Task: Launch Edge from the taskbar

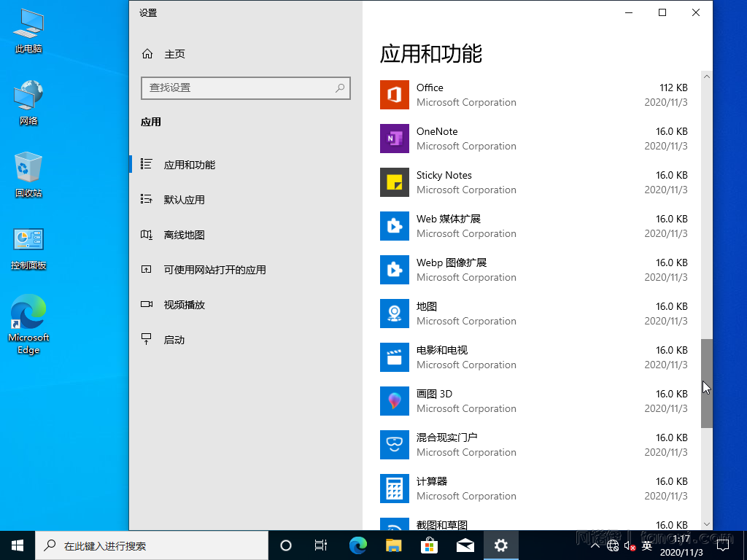Action: coord(357,545)
